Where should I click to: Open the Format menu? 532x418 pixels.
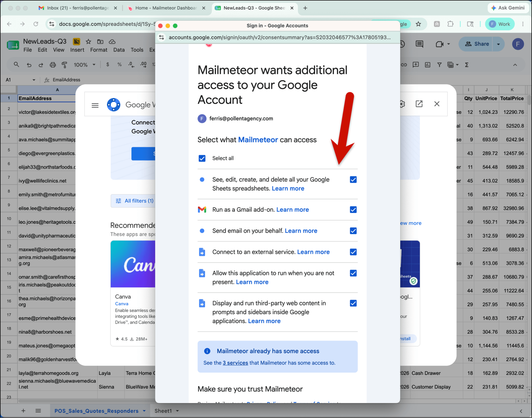99,50
